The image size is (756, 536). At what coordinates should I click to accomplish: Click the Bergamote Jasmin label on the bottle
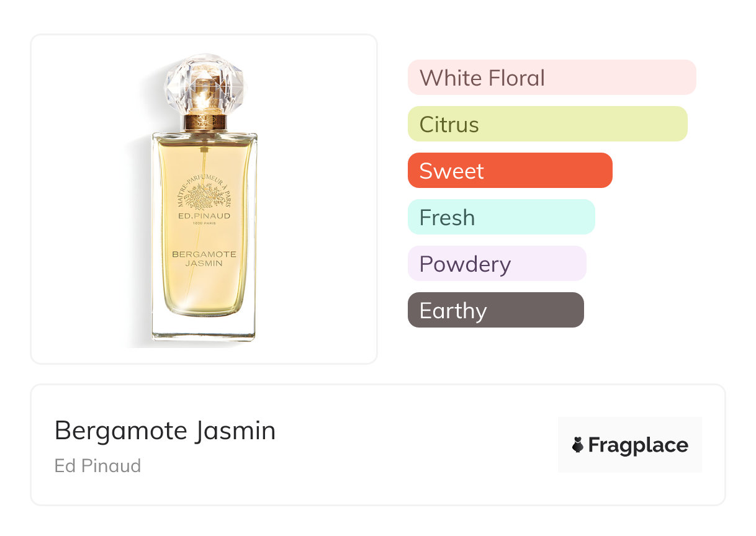[204, 259]
